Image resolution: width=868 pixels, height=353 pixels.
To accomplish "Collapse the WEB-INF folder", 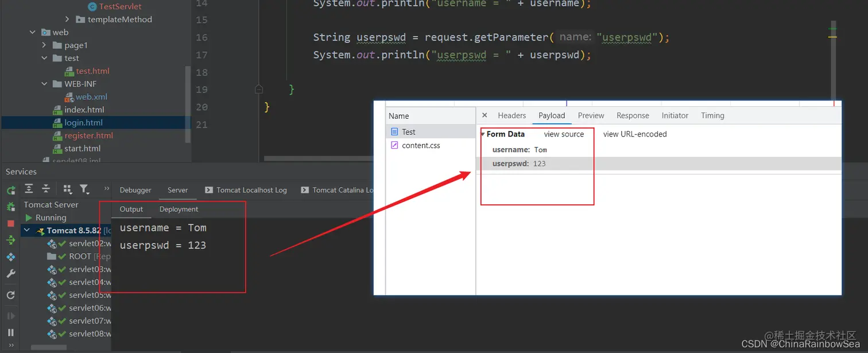I will point(45,84).
